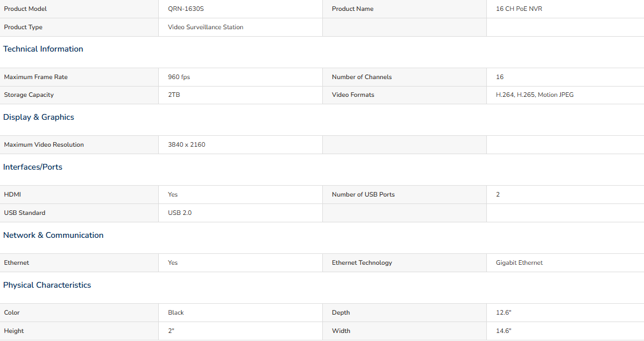The width and height of the screenshot is (644, 341).
Task: Select the 16 CH PoE NVR product name
Action: coord(519,9)
